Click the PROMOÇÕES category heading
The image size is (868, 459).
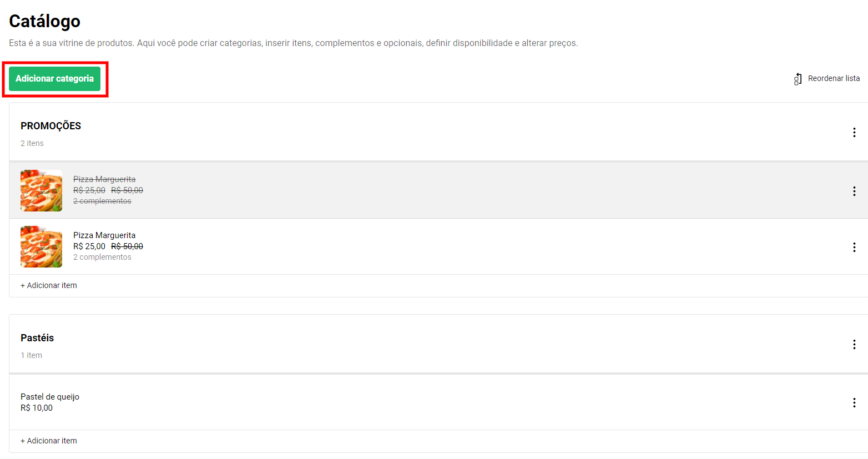click(51, 126)
